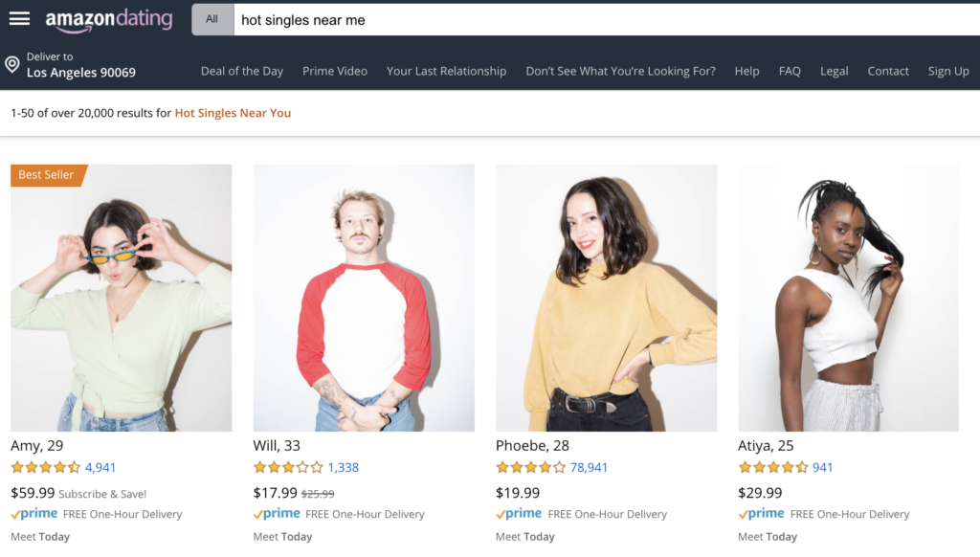Click the amazondating logo
Image resolution: width=980 pixels, height=557 pixels.
(109, 20)
